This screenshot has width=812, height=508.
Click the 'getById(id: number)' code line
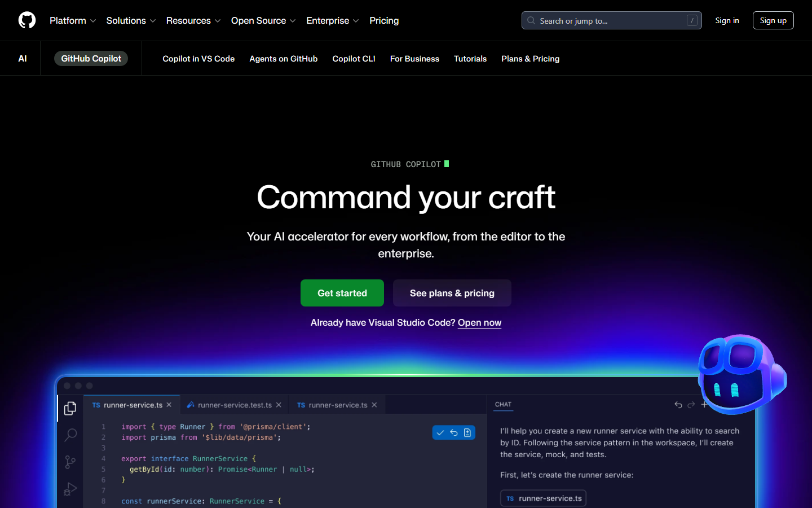(222, 470)
